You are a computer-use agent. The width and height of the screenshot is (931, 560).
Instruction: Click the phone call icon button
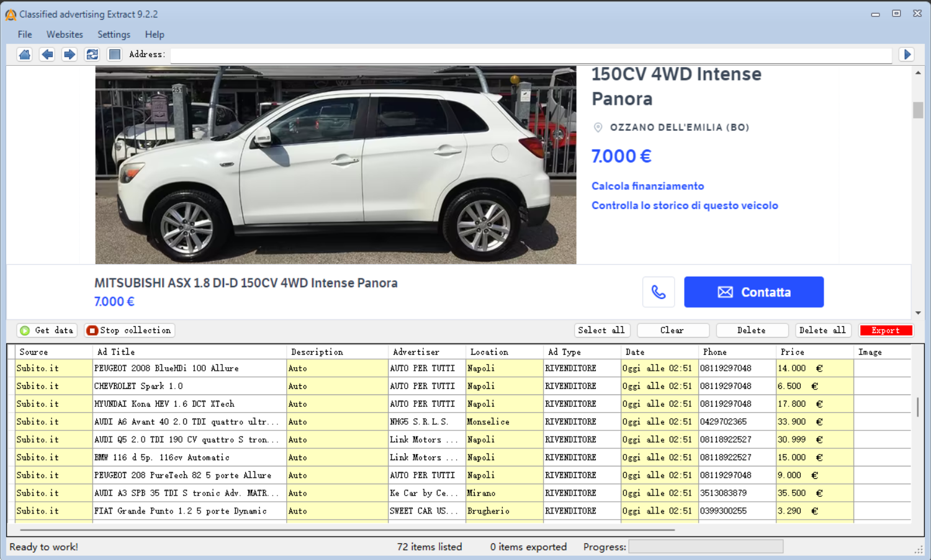[658, 292]
